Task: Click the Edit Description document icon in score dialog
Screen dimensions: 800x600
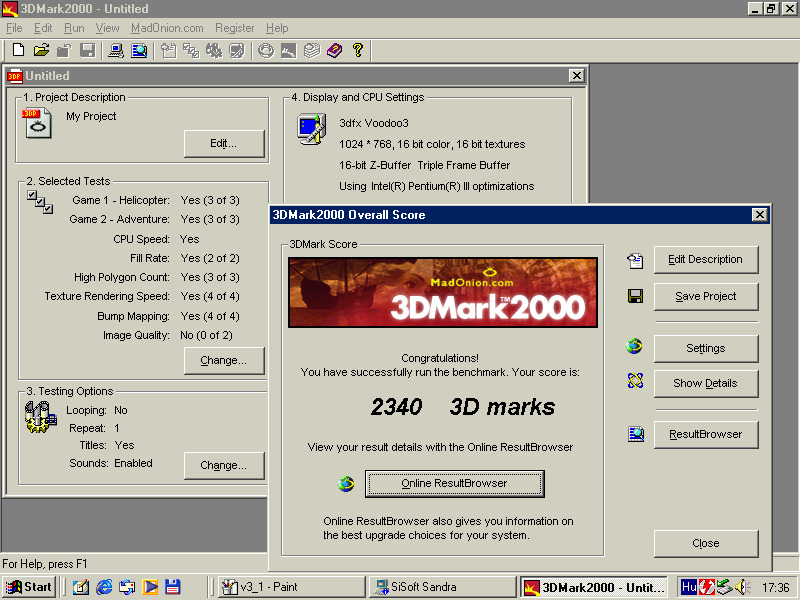Action: point(635,261)
